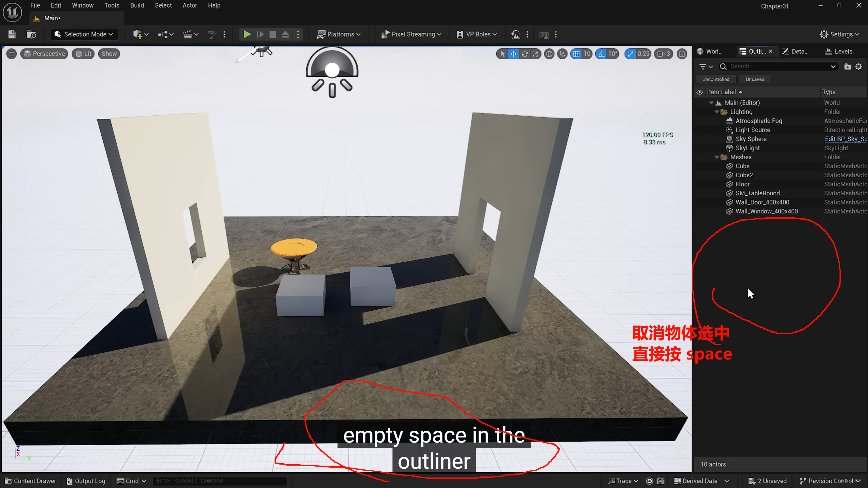This screenshot has height=488, width=868.
Task: Open the Selection Mode dropdown
Action: coord(85,34)
